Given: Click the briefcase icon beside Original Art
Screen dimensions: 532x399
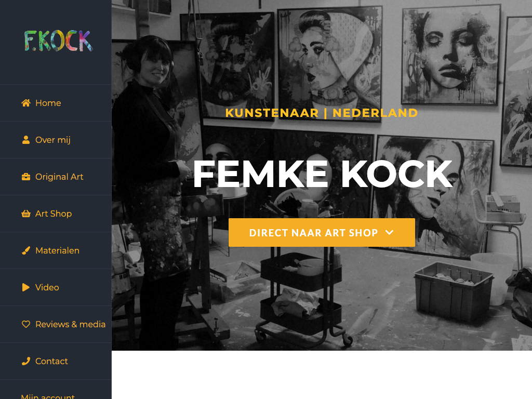Looking at the screenshot, I should tap(26, 177).
